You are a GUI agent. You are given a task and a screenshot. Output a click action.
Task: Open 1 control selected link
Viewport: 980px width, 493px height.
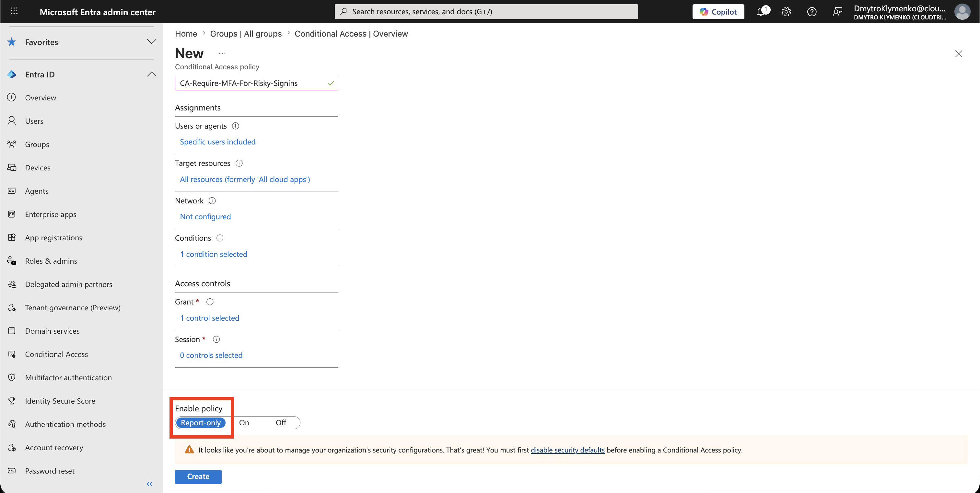point(210,318)
